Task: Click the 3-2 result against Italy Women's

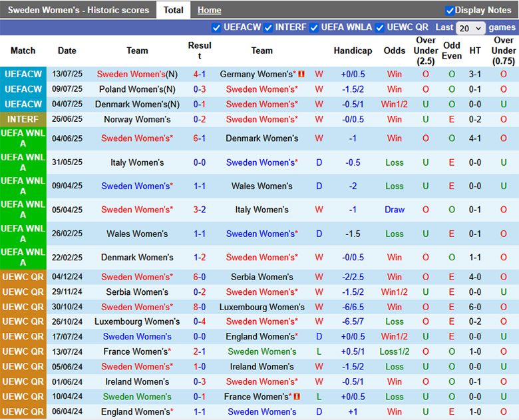Action: 199,210
